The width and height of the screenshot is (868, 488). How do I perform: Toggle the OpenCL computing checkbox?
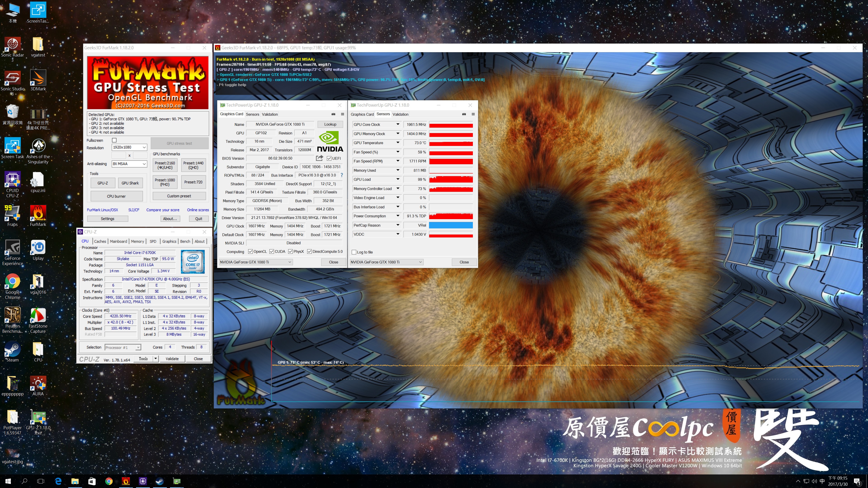coord(250,252)
